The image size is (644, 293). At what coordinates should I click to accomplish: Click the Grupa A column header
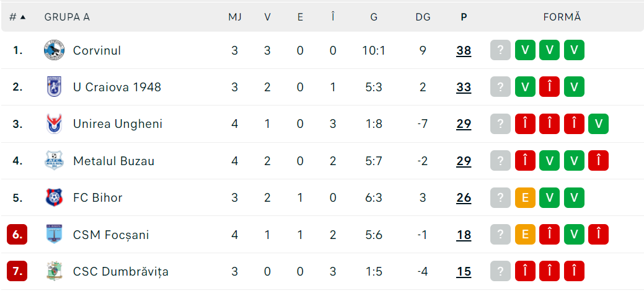(67, 17)
